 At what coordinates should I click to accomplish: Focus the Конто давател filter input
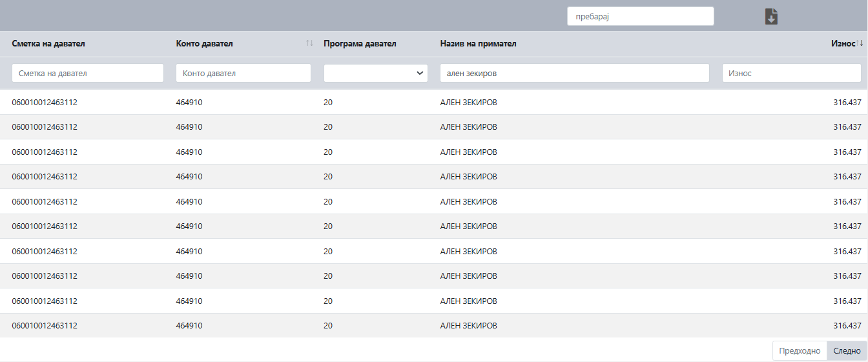click(243, 73)
